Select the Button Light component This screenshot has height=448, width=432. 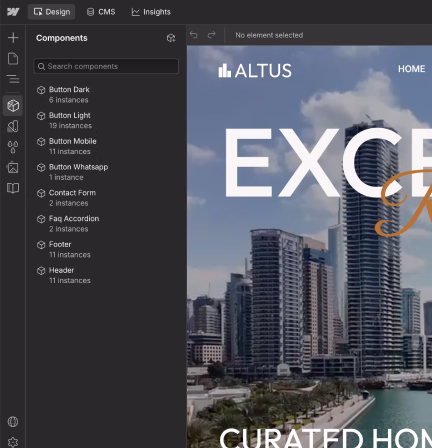coord(106,120)
